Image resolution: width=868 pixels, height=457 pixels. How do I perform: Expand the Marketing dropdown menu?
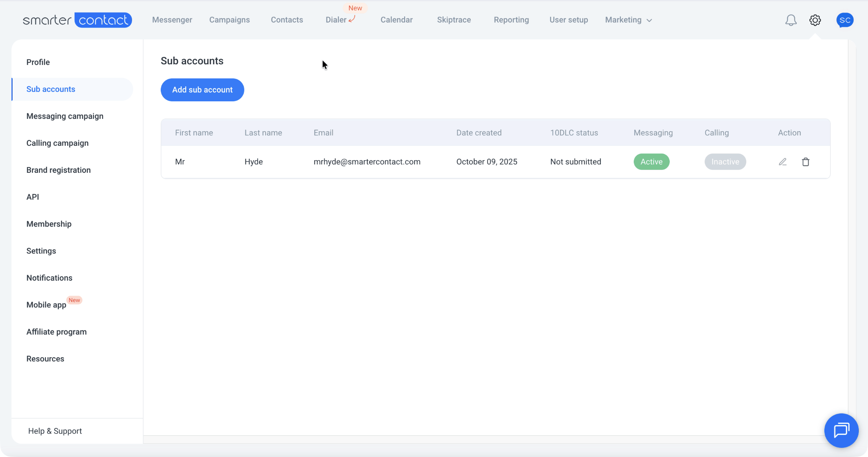tap(628, 20)
